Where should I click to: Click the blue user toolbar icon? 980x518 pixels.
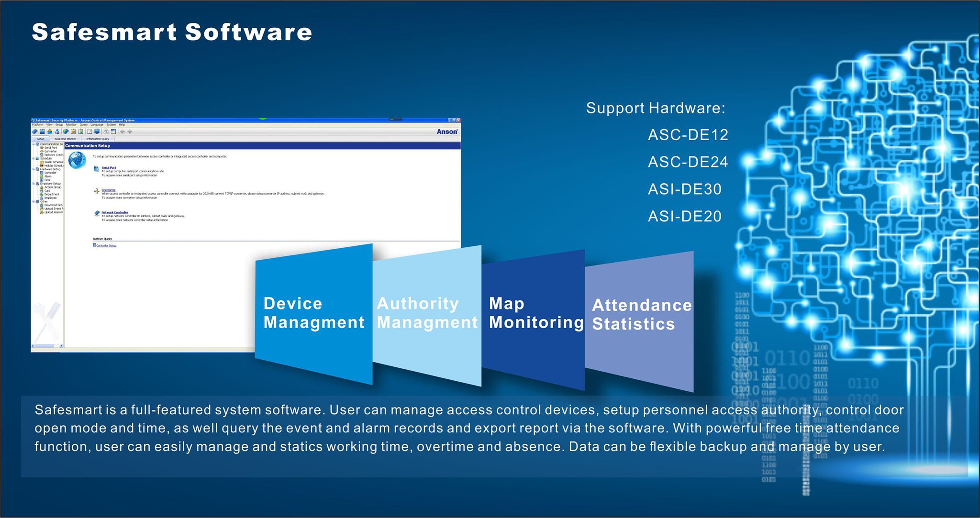pos(57,132)
